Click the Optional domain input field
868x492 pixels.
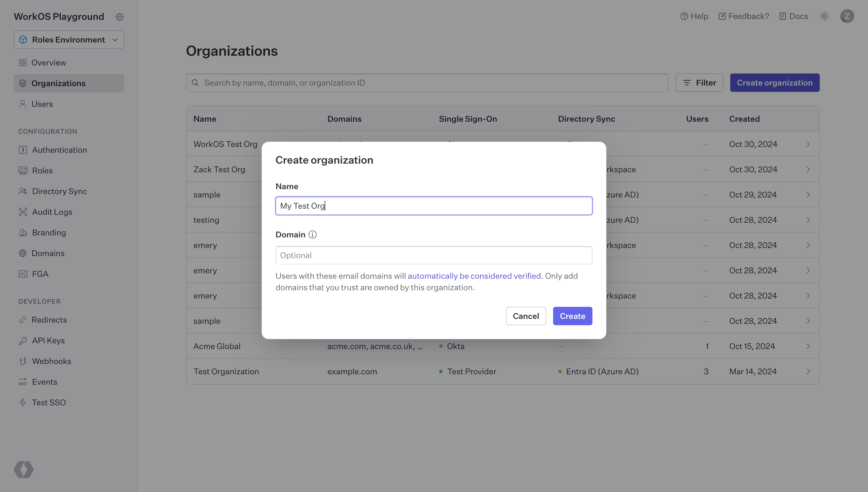433,255
